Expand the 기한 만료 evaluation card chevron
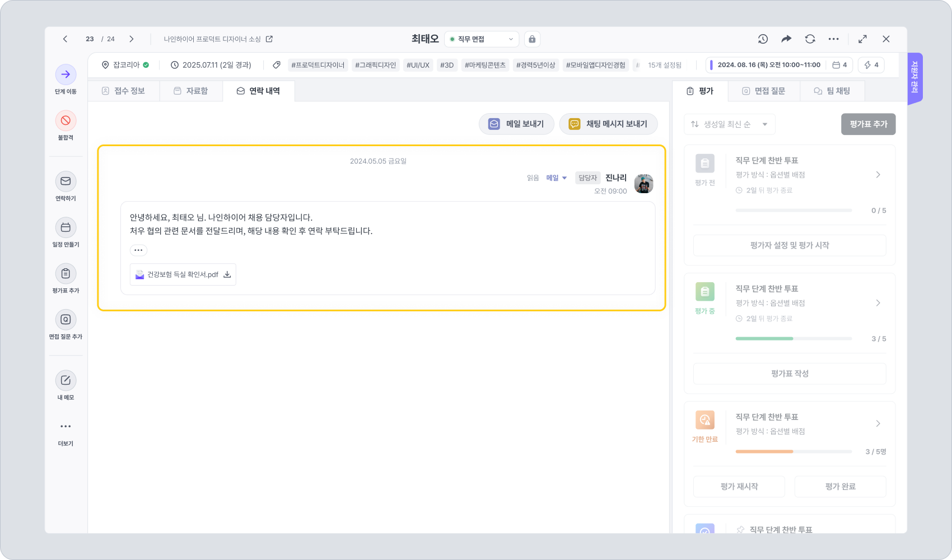 pyautogui.click(x=878, y=423)
